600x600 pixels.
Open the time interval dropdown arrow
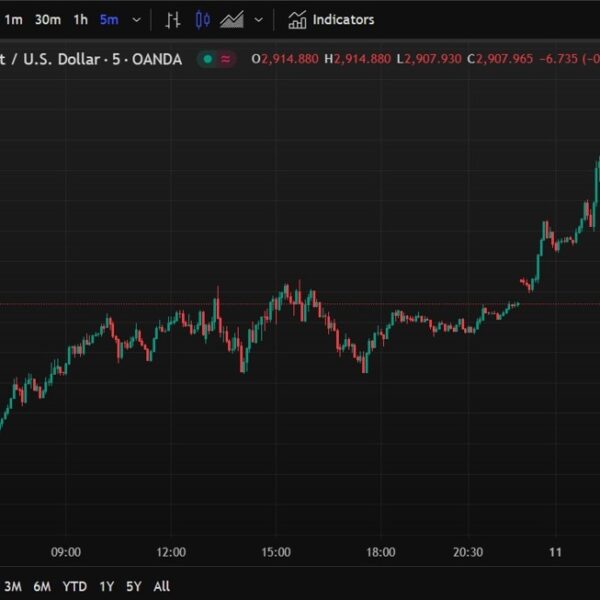click(136, 20)
